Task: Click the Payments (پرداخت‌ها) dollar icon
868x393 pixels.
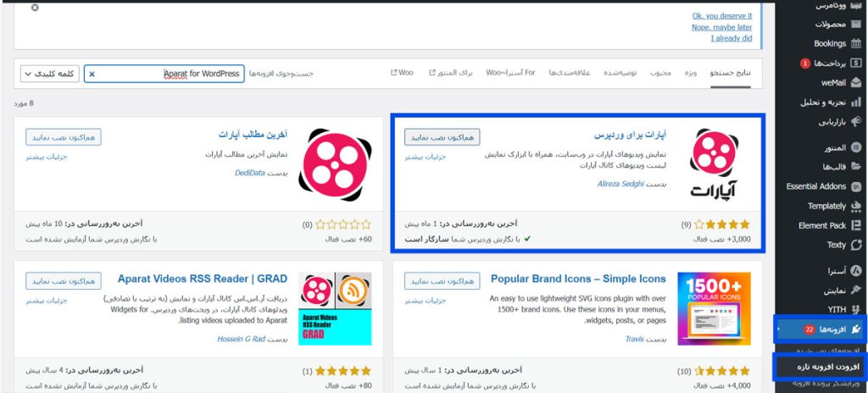Action: 855,64
